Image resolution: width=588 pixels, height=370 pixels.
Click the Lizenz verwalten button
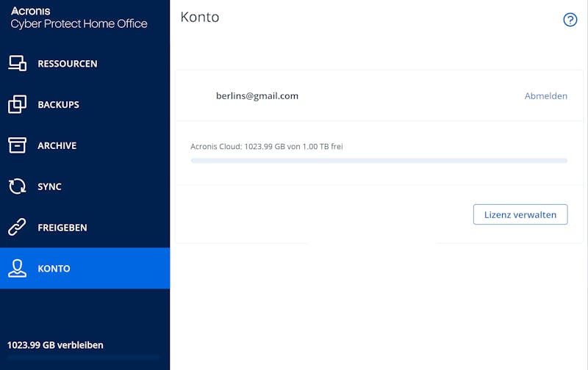pos(520,214)
